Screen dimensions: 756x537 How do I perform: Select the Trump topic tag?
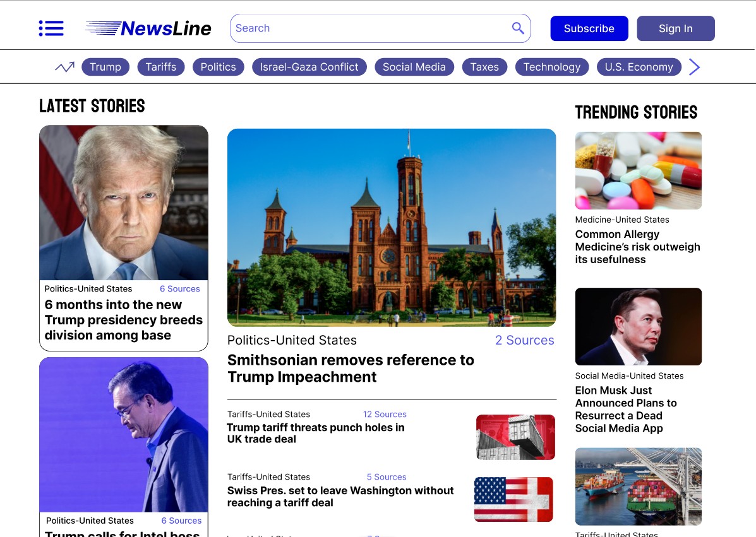105,67
